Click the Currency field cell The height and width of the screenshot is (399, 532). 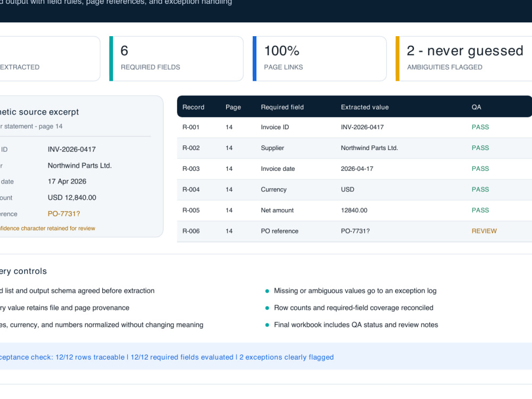273,189
